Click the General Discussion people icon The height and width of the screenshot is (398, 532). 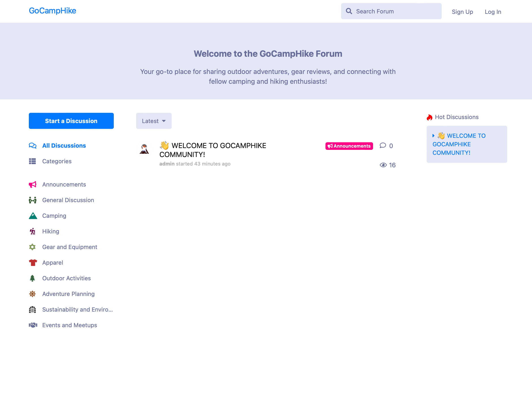32,200
